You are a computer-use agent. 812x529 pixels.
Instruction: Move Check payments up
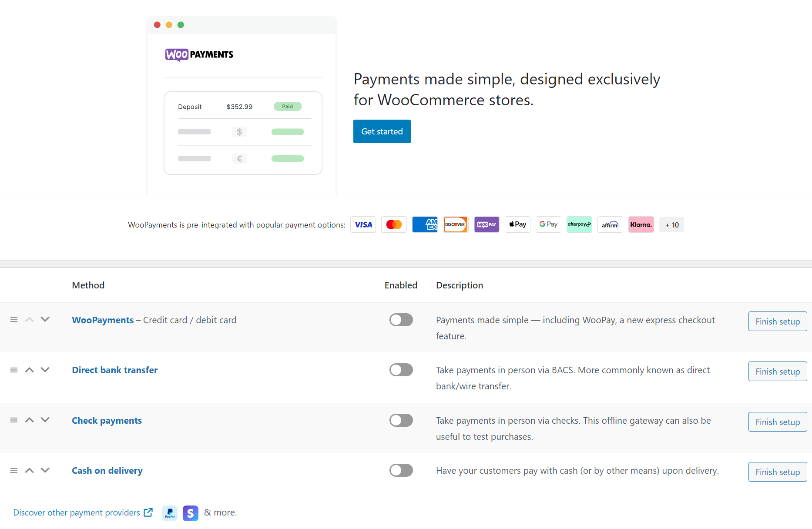pos(29,420)
